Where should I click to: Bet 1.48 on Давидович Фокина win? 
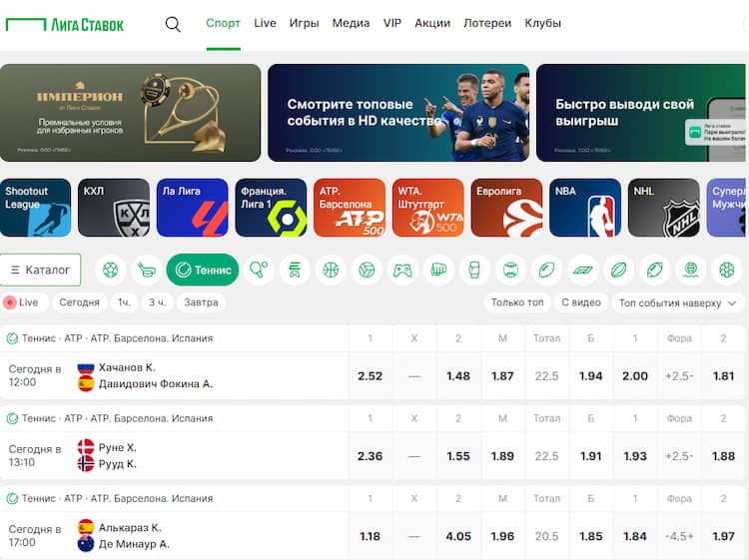pos(458,376)
